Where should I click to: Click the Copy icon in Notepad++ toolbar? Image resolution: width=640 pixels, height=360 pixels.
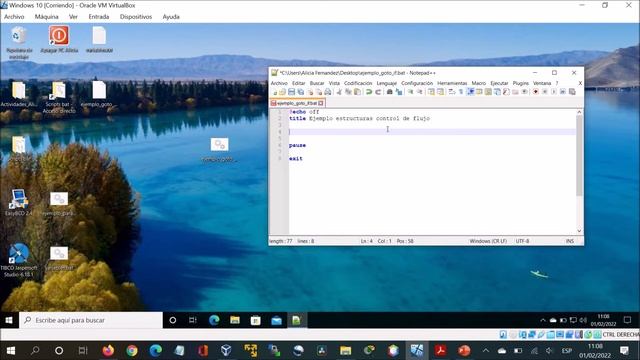(349, 92)
